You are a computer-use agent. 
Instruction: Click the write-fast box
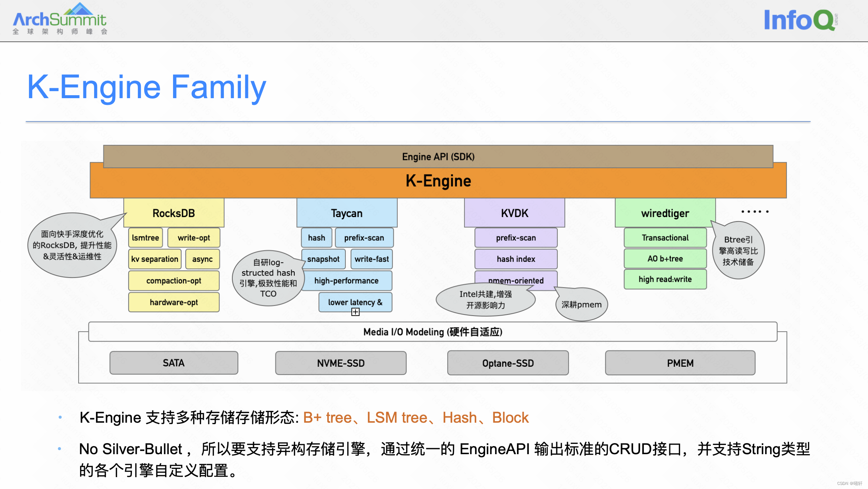click(372, 259)
